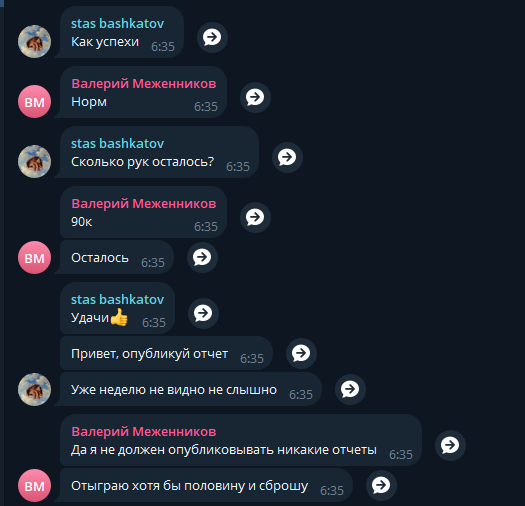Click BM avatar beside 'Осталось' message
The image size is (525, 506).
pyautogui.click(x=34, y=258)
